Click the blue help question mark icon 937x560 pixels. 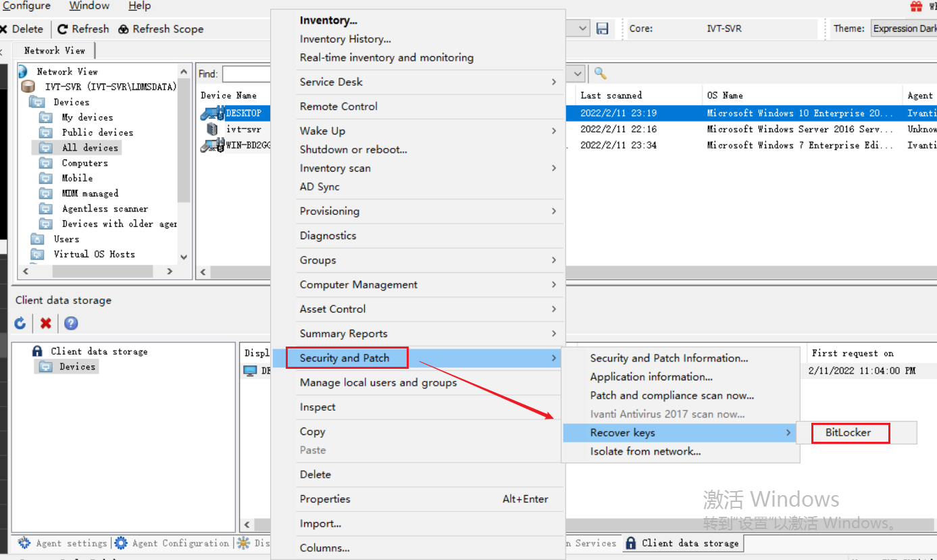pyautogui.click(x=71, y=324)
